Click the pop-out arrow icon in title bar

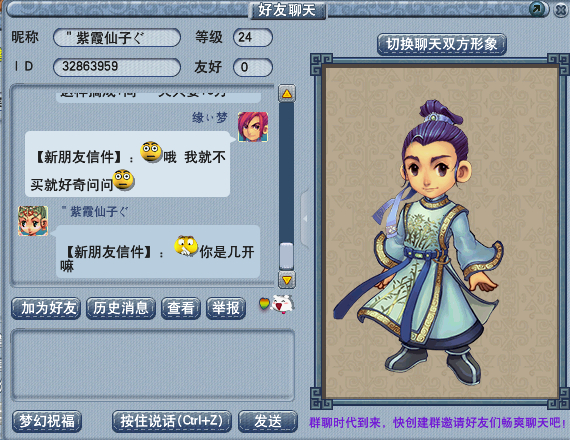tap(537, 9)
